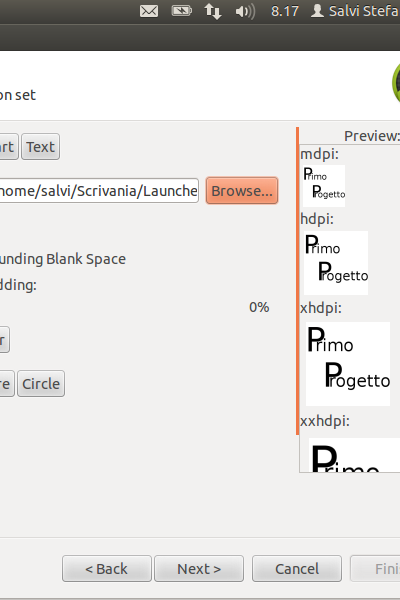The width and height of the screenshot is (400, 600).
Task: Proceed with the Next button
Action: pos(199,569)
